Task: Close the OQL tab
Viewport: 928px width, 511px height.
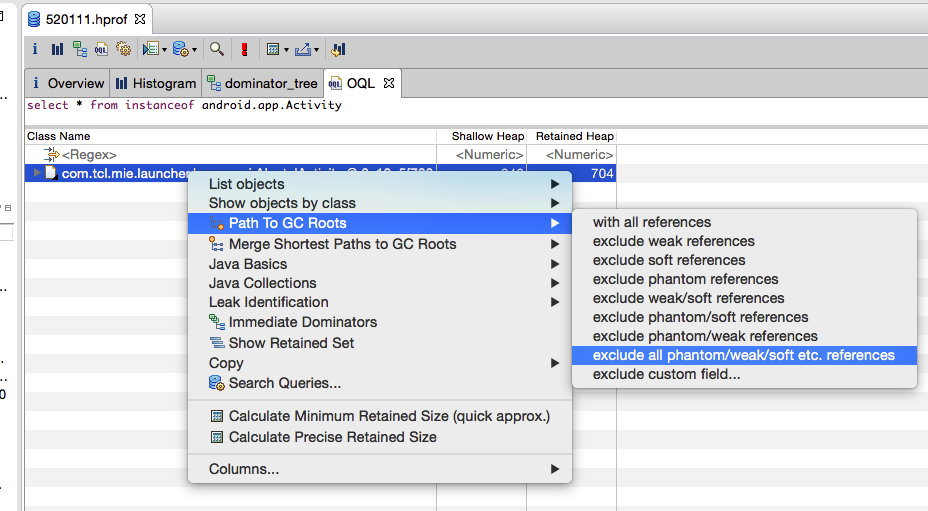Action: (x=390, y=83)
